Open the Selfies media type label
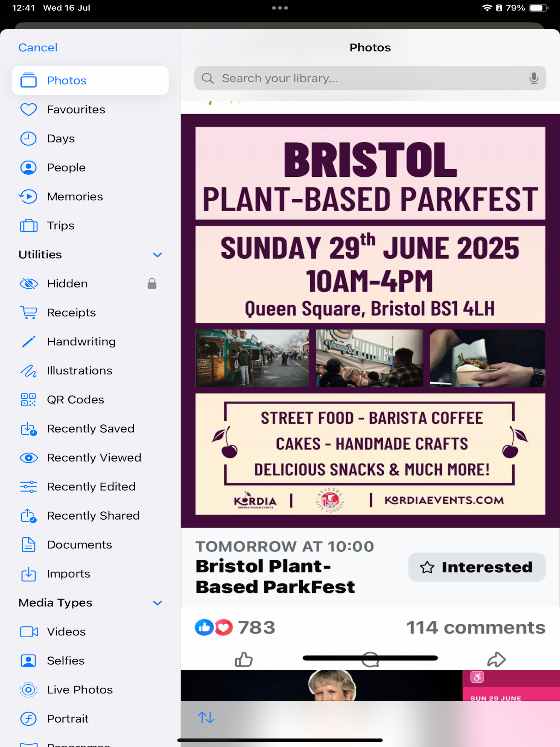This screenshot has width=560, height=747. pos(66,661)
